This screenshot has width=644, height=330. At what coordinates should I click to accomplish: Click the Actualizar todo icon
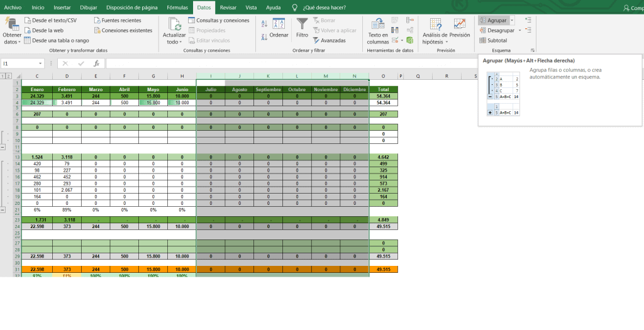click(x=174, y=25)
